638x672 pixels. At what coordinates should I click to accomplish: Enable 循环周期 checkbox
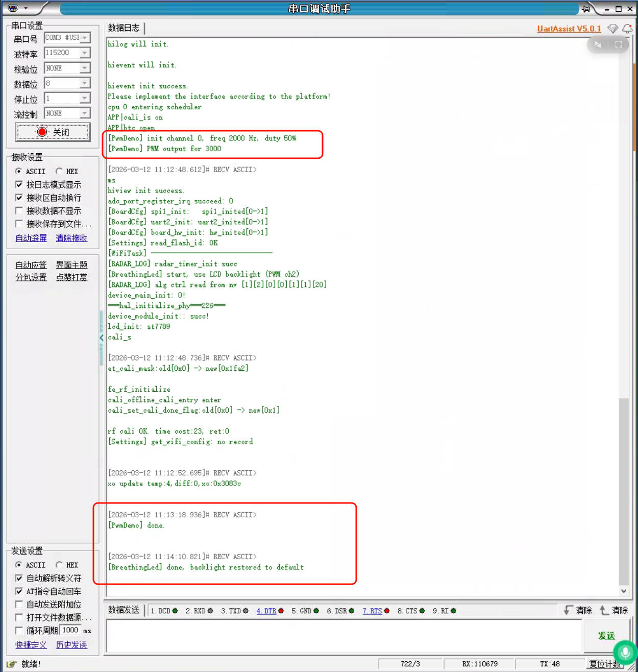[19, 631]
